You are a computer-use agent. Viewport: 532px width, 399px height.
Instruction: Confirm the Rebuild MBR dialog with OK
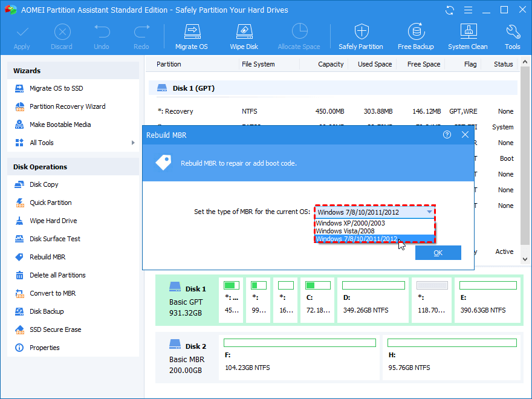coord(438,253)
